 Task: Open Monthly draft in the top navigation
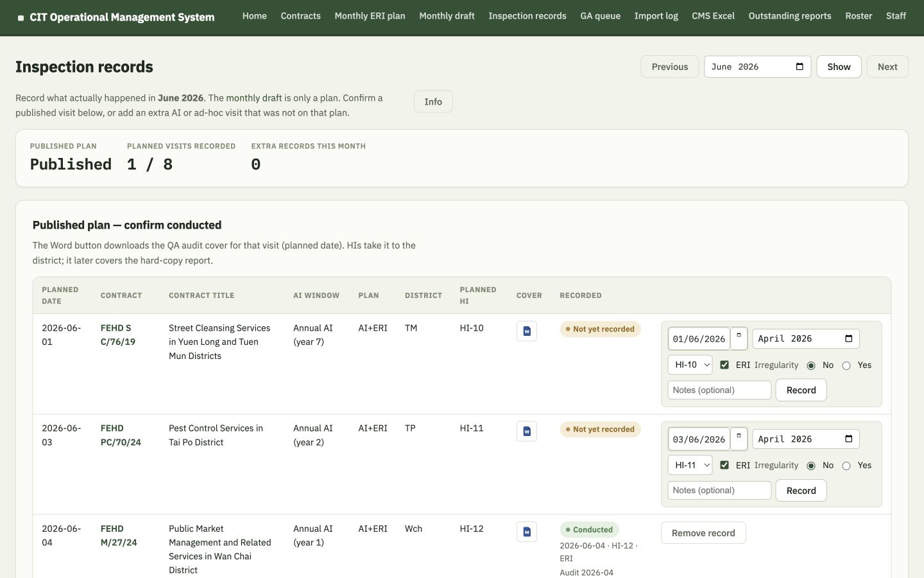point(447,16)
